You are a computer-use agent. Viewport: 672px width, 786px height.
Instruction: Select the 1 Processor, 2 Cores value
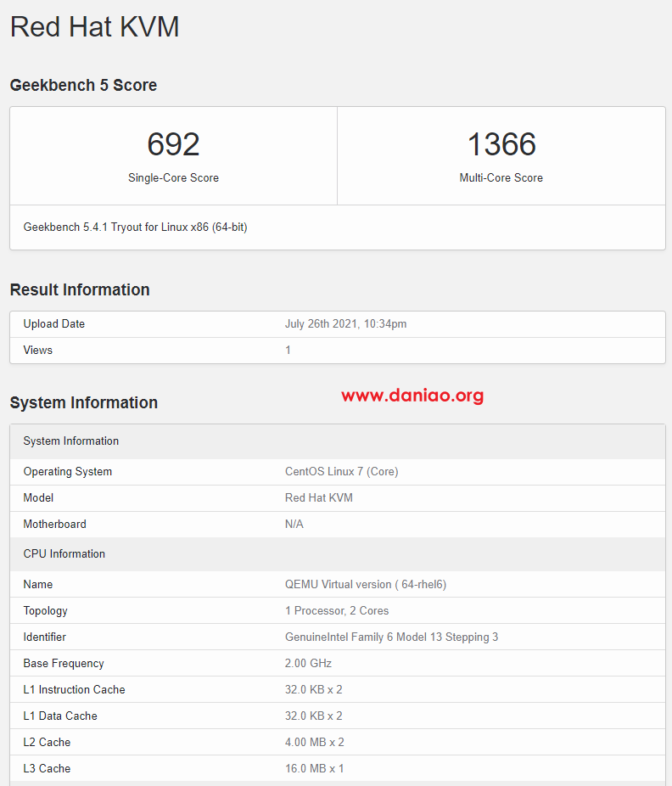click(337, 610)
